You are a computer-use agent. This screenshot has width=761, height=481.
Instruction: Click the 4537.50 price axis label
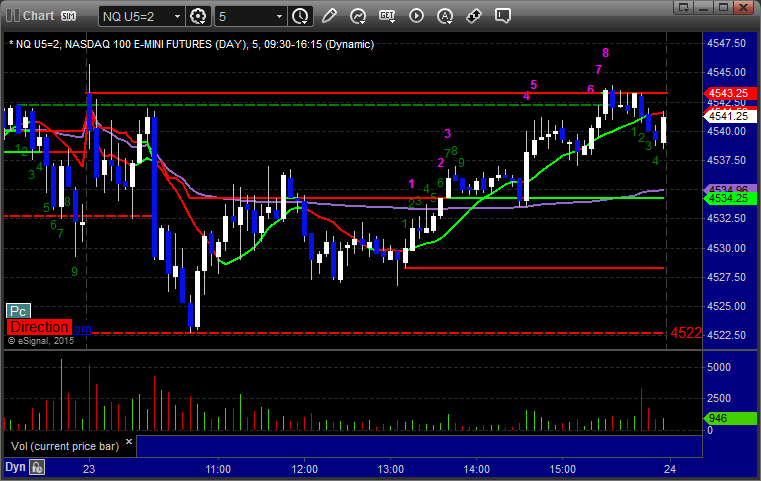(x=727, y=160)
